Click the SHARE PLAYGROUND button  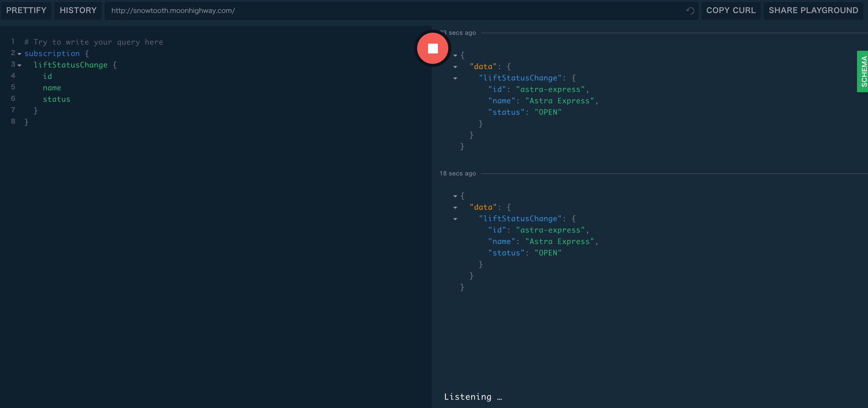pyautogui.click(x=813, y=10)
